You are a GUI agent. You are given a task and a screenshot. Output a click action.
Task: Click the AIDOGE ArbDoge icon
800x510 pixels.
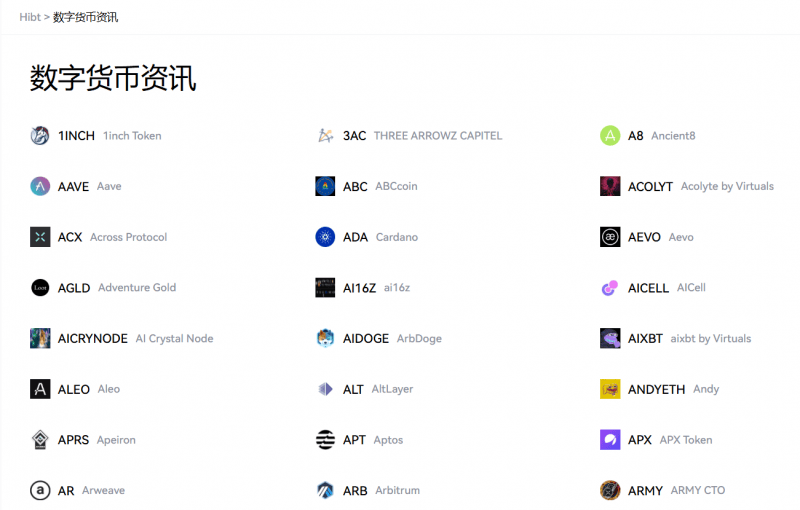pyautogui.click(x=325, y=338)
